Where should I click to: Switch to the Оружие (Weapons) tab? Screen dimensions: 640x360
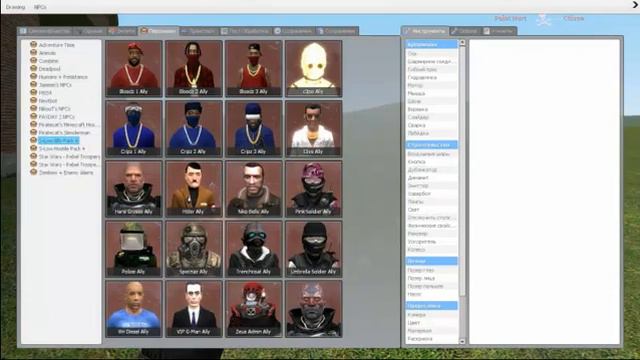click(91, 31)
